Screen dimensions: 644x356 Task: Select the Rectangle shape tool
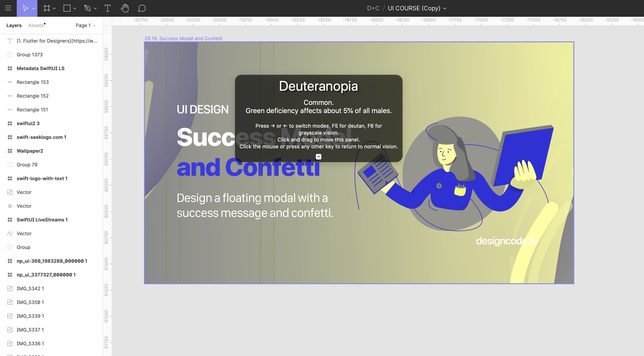(x=67, y=8)
